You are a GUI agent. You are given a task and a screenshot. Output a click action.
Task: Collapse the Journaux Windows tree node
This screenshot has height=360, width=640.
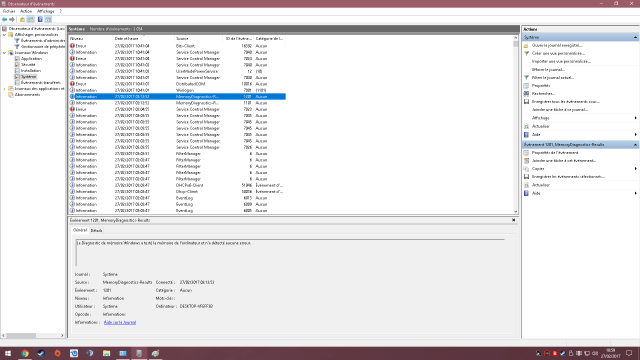[x=4, y=53]
